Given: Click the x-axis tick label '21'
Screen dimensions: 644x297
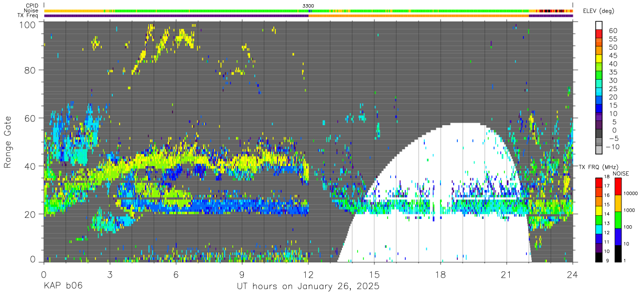Looking at the screenshot, I should pyautogui.click(x=507, y=274).
